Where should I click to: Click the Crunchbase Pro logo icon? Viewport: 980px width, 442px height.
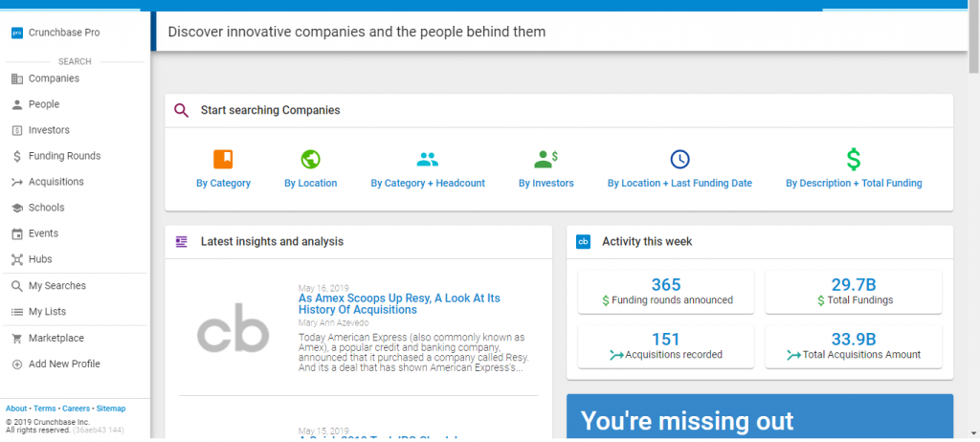[x=16, y=33]
